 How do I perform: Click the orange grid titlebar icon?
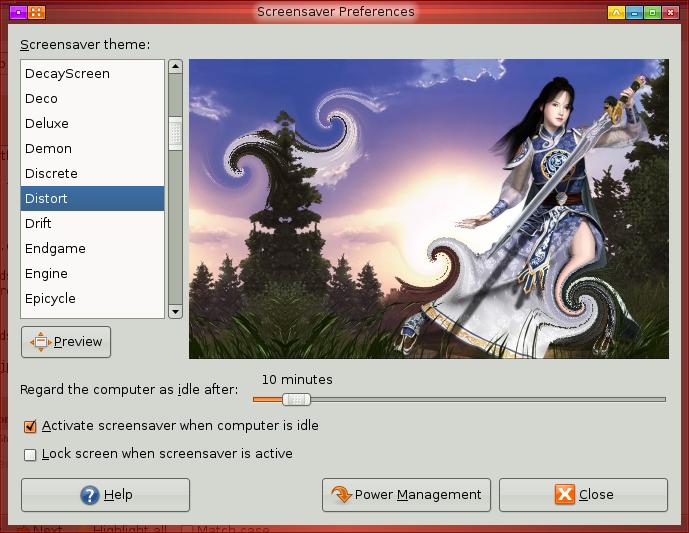tap(36, 12)
